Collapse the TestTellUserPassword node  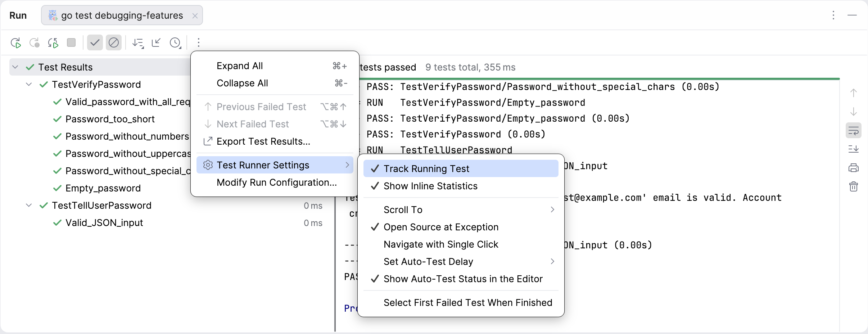tap(28, 206)
